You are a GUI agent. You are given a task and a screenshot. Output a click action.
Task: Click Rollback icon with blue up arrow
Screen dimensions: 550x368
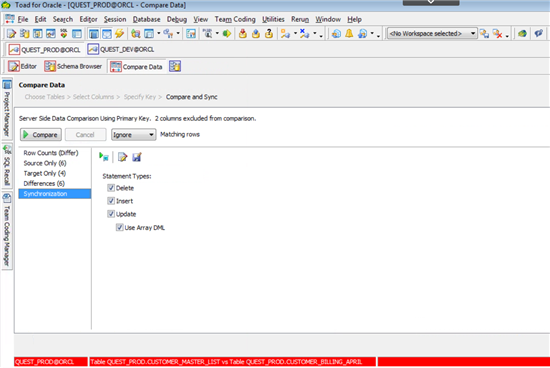(x=256, y=34)
